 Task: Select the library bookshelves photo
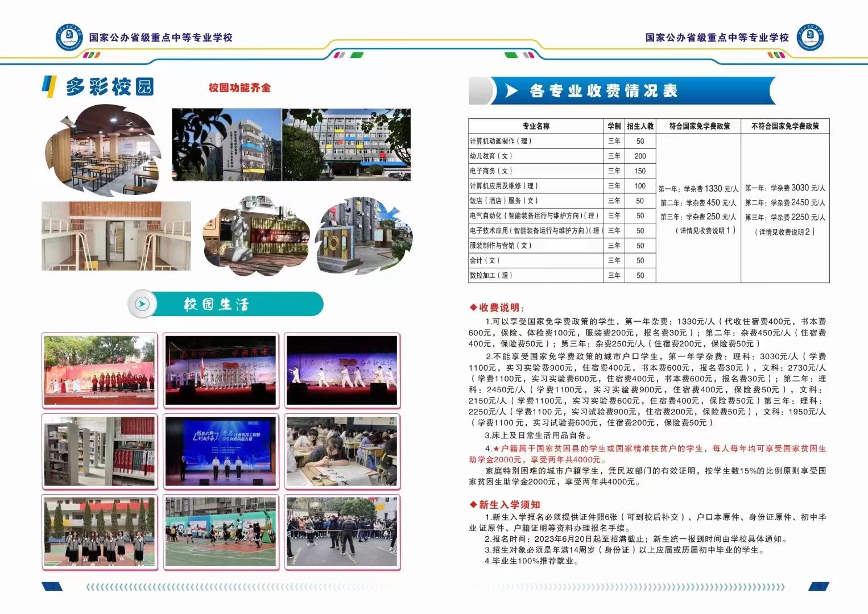coord(100,451)
